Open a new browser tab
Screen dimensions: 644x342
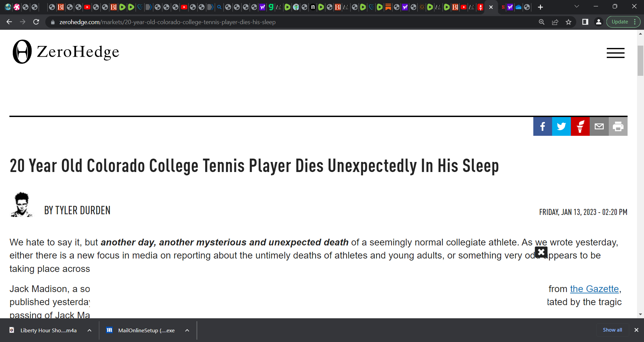tap(540, 7)
